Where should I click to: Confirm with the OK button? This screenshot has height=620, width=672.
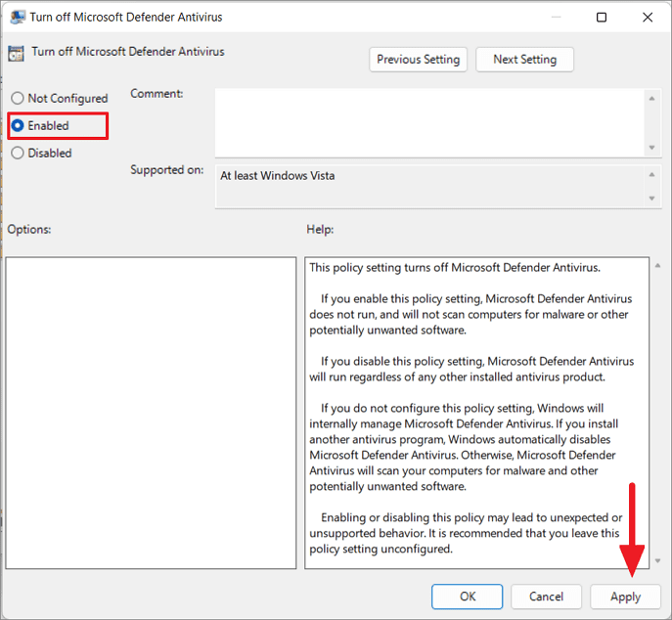click(468, 597)
